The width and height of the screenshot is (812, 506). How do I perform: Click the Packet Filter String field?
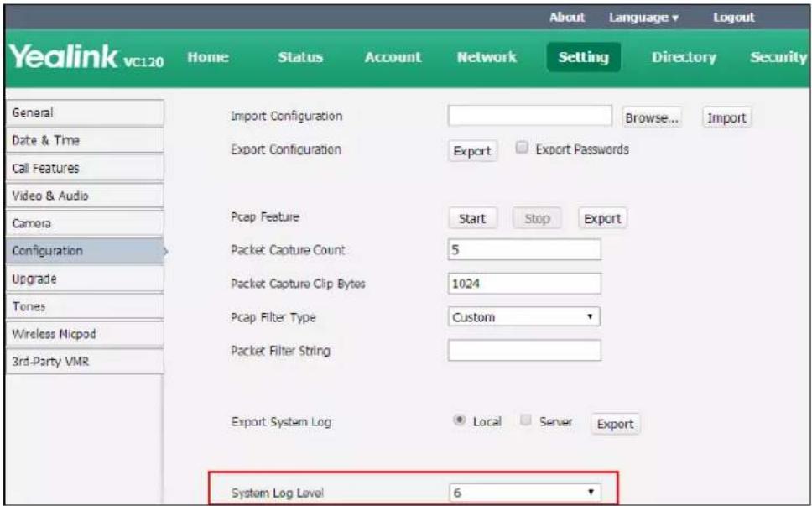[524, 351]
